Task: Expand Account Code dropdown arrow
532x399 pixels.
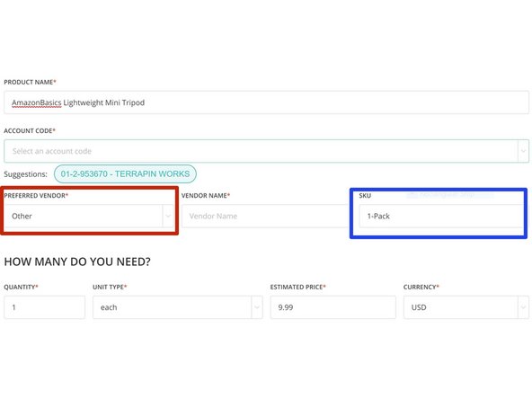Action: 523,151
